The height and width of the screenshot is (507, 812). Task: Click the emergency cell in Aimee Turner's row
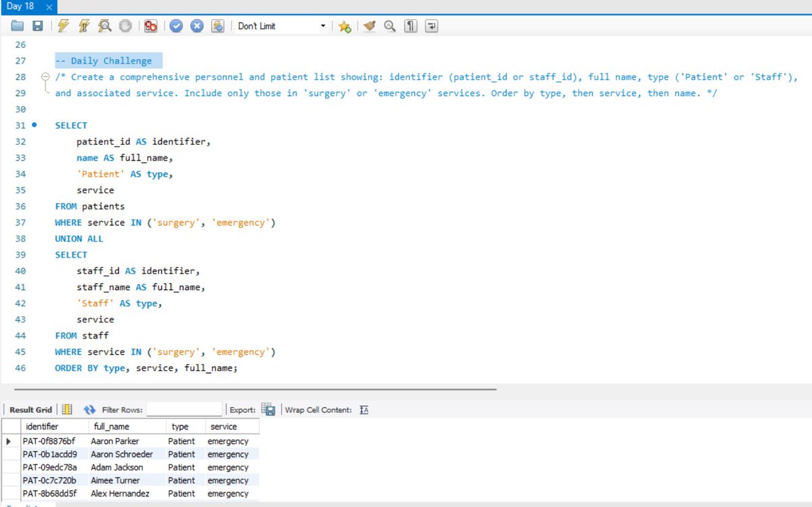click(232, 481)
